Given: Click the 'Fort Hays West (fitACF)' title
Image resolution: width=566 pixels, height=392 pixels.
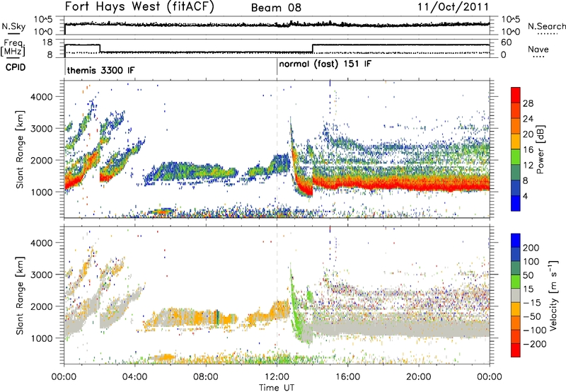Looking at the screenshot, I should tap(139, 7).
